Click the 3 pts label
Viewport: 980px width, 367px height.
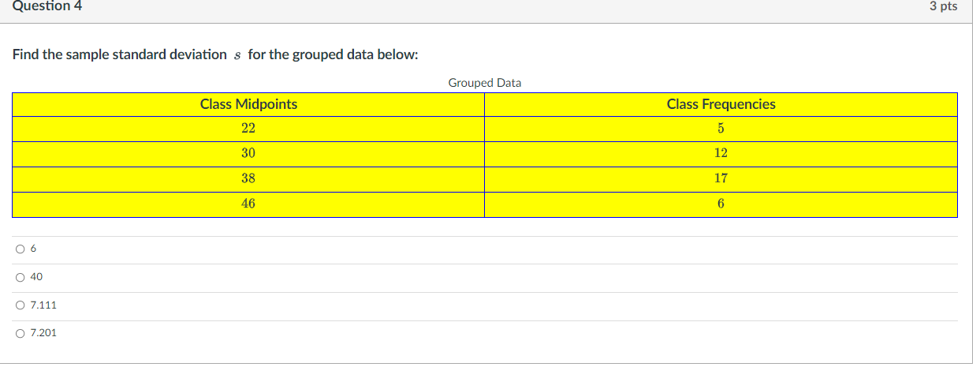tap(943, 6)
